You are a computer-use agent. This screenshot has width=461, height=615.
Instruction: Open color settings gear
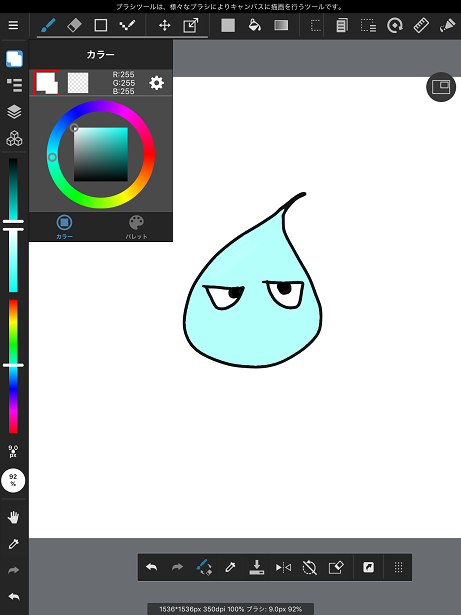(157, 83)
